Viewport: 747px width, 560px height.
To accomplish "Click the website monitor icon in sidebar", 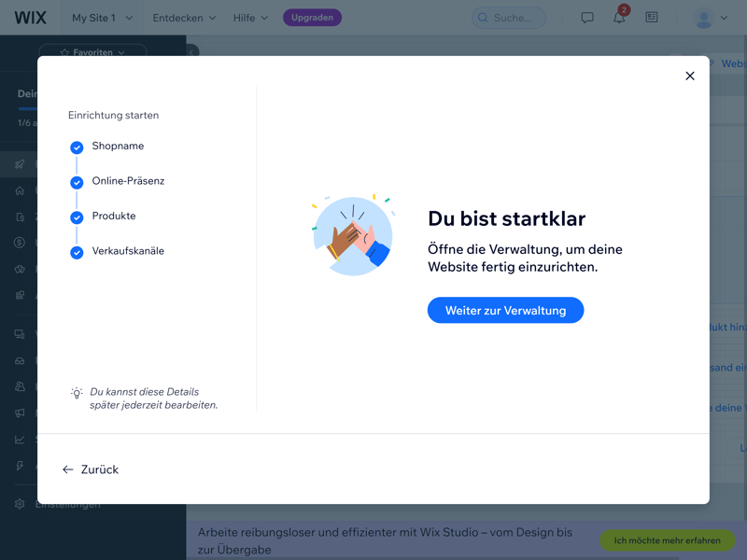I will 20,334.
